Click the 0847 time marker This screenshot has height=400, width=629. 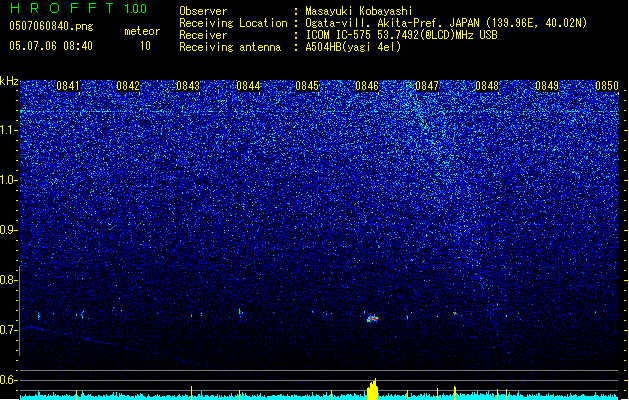click(427, 86)
